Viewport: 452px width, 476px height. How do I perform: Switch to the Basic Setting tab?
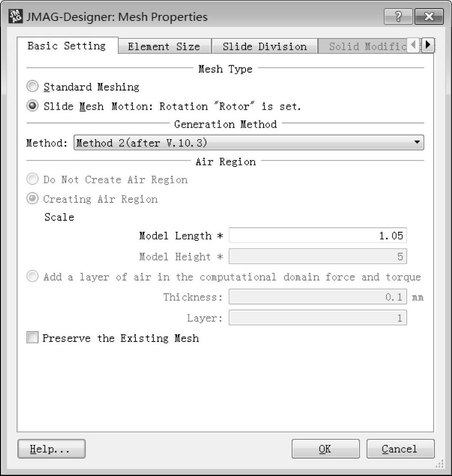point(67,46)
